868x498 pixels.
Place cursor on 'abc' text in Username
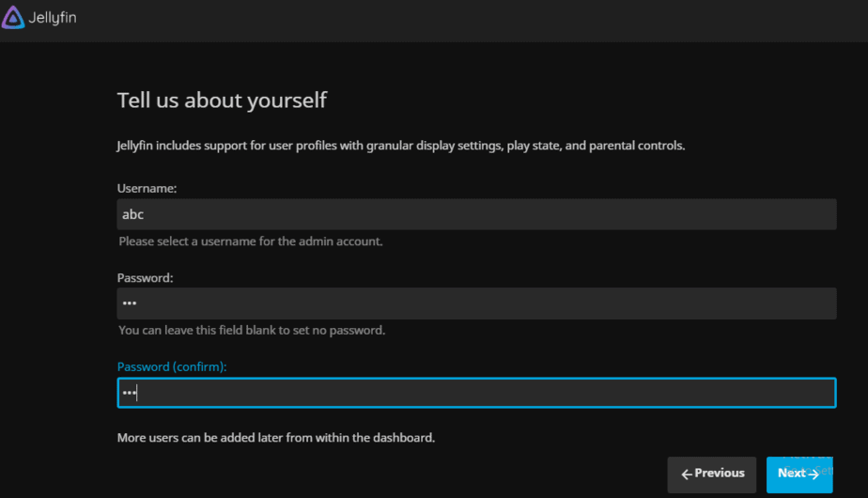click(x=132, y=214)
